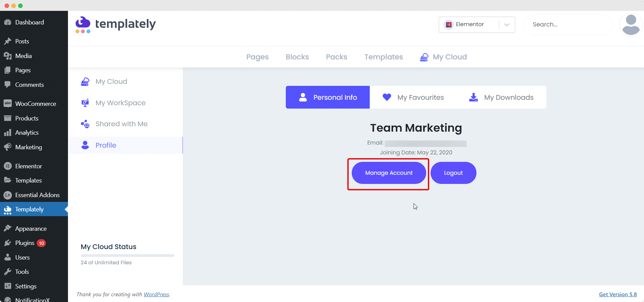Open the Templates tab in top navigation
The width and height of the screenshot is (644, 302).
(x=384, y=57)
